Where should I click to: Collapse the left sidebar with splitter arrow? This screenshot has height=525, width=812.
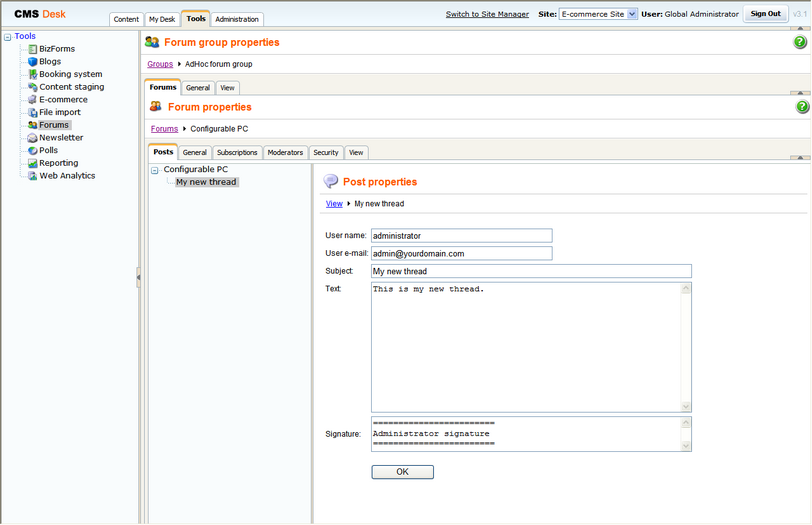click(x=138, y=278)
